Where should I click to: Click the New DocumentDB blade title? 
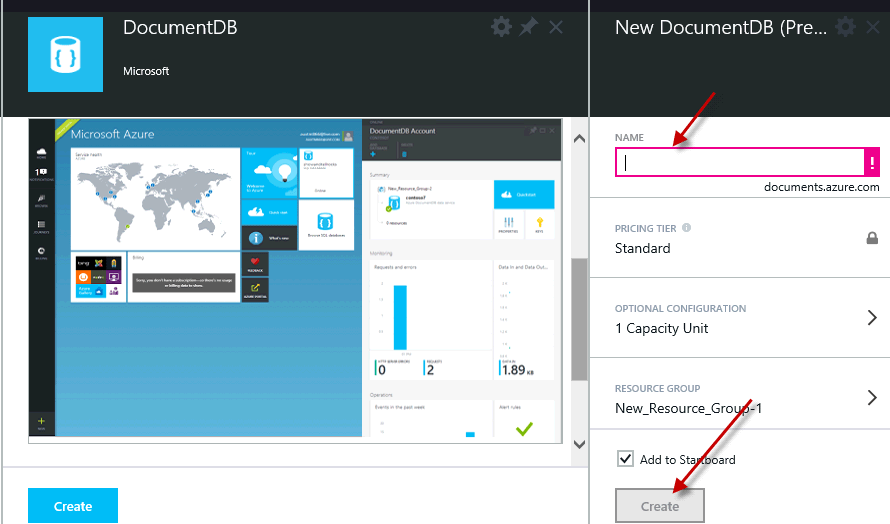point(720,27)
